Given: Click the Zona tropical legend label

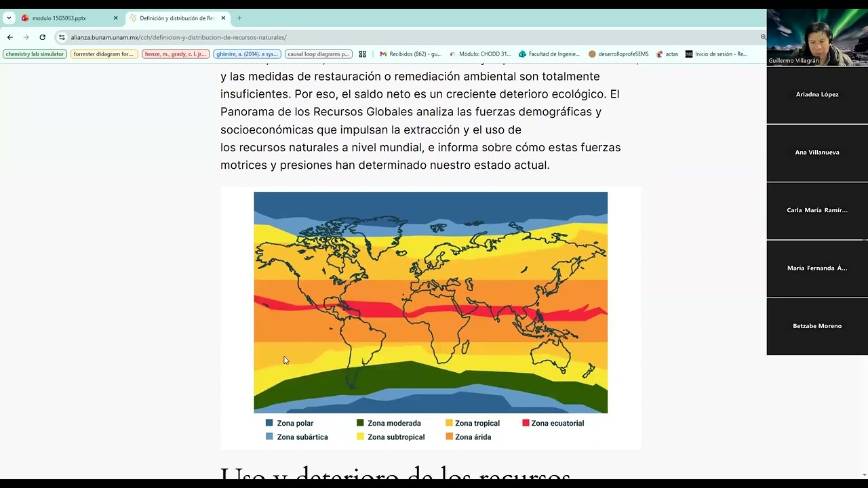Looking at the screenshot, I should [x=477, y=424].
